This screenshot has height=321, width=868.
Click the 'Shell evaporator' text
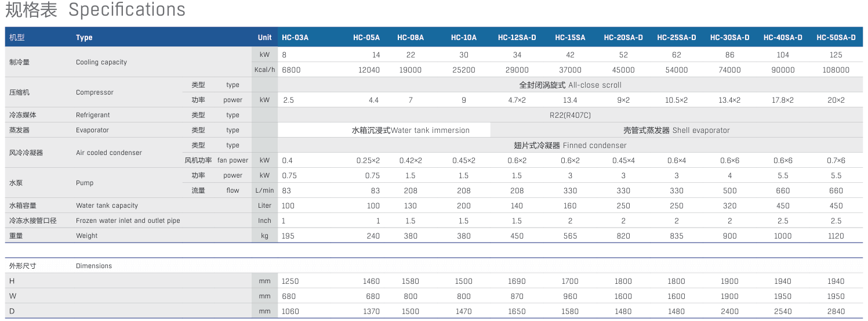click(701, 130)
